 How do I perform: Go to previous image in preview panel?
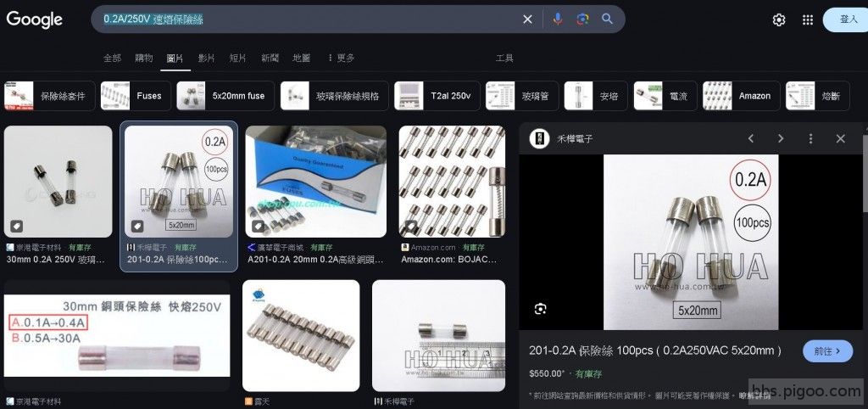tap(751, 138)
